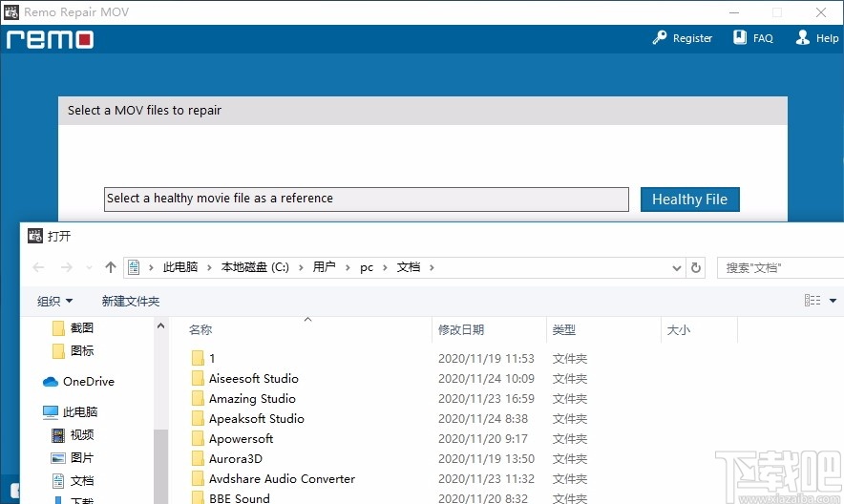Open the 组织 menu
Viewport: 844px width, 504px height.
pos(54,302)
